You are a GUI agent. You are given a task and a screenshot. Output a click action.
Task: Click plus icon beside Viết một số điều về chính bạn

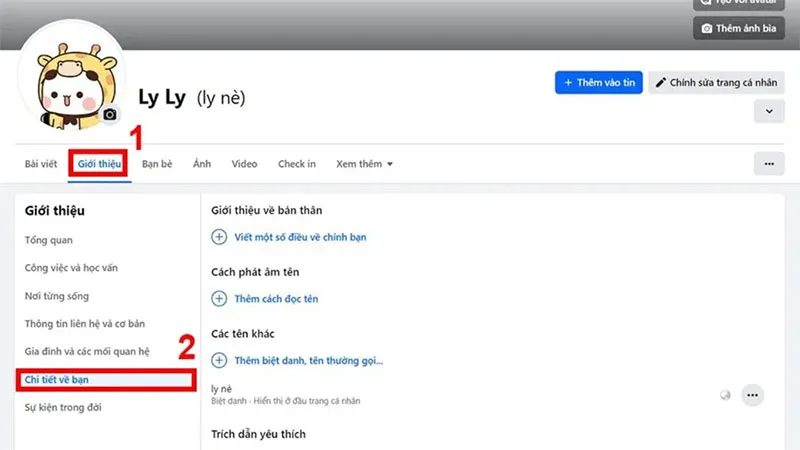219,237
